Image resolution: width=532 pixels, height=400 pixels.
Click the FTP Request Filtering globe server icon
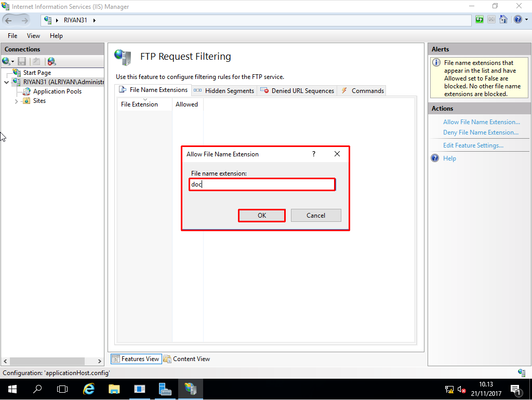[123, 57]
